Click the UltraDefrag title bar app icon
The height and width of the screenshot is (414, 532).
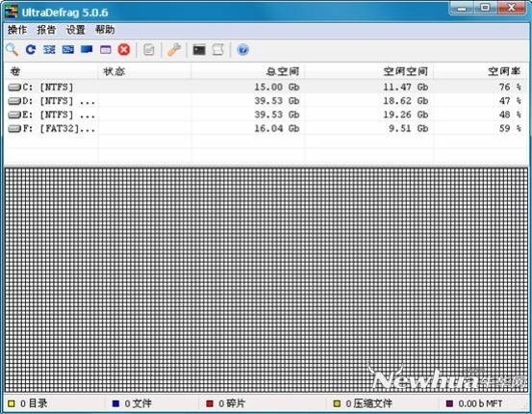coord(12,12)
